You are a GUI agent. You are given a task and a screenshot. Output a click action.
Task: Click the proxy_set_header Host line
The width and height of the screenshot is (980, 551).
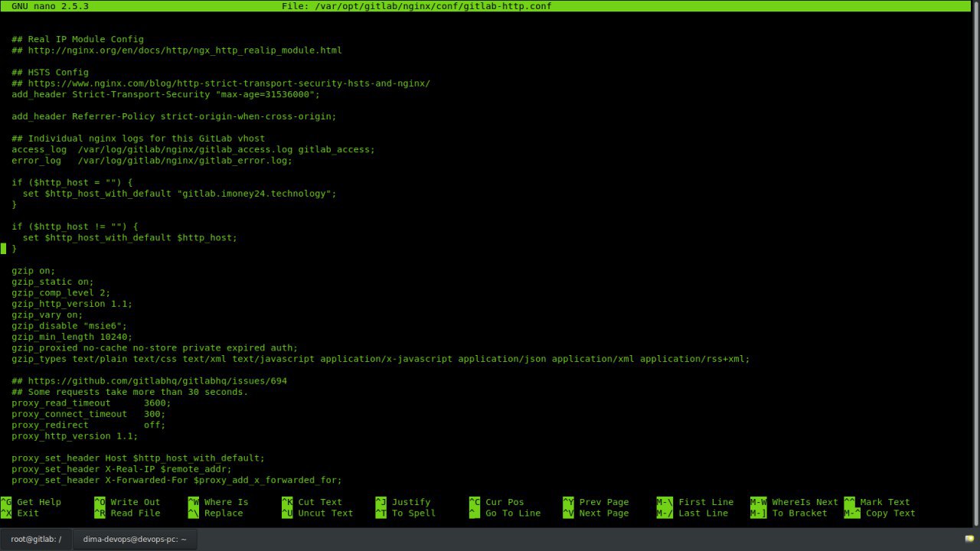(138, 458)
